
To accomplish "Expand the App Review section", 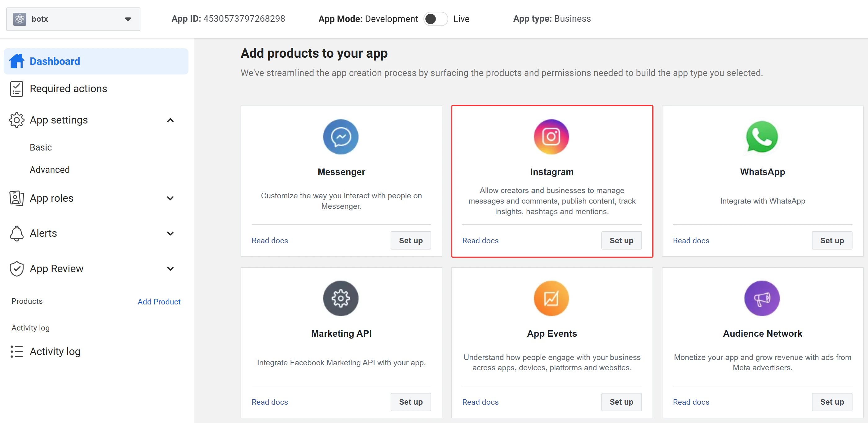I will pyautogui.click(x=170, y=269).
